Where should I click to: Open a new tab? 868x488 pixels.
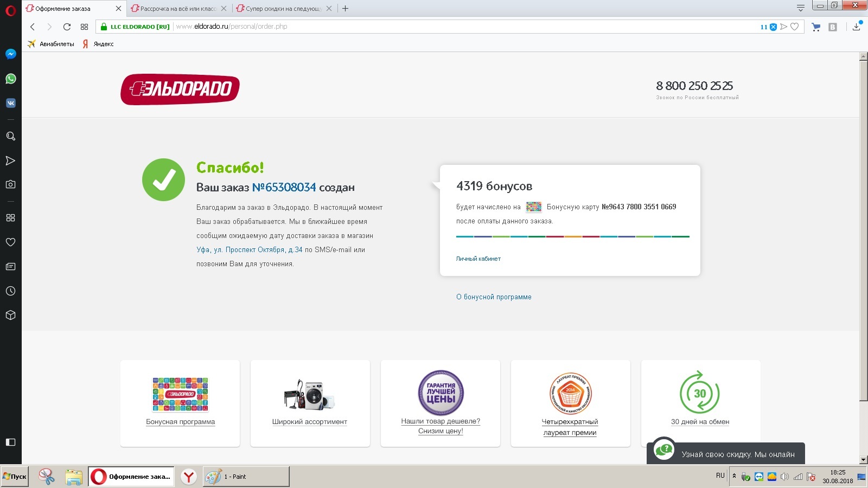pos(345,8)
